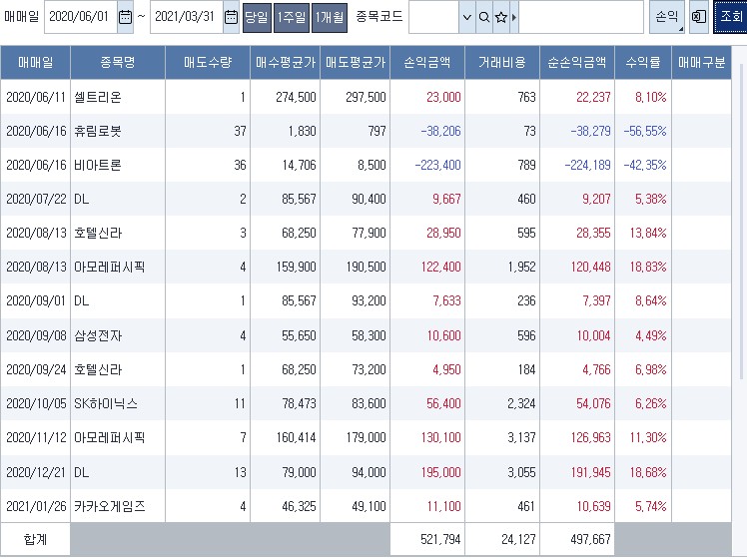
Task: Click the total profit 521,794
Action: tap(440, 539)
